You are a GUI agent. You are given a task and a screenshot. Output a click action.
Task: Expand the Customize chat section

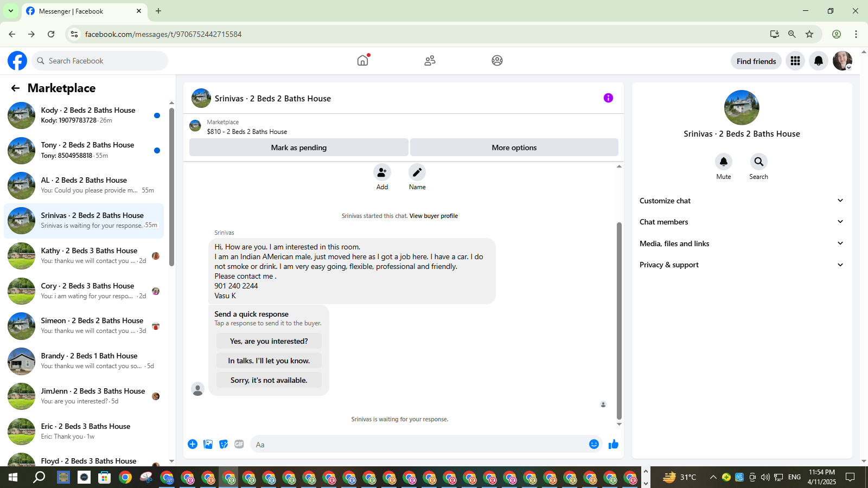point(742,201)
